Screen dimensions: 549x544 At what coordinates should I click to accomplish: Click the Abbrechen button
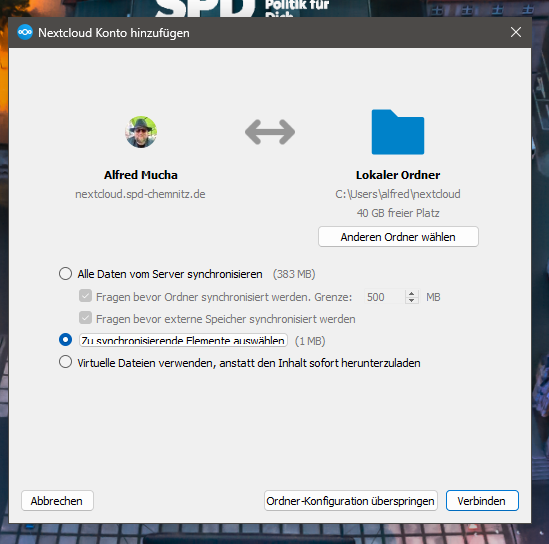click(57, 501)
